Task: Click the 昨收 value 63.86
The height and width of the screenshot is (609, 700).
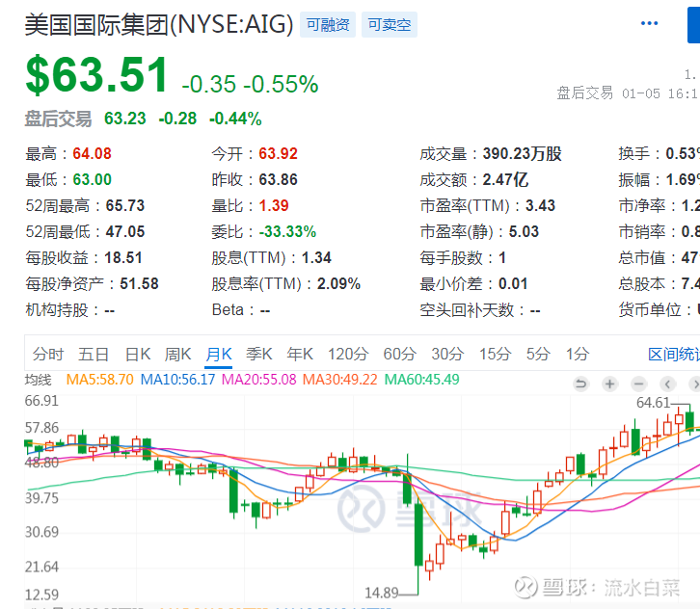Action: (278, 180)
